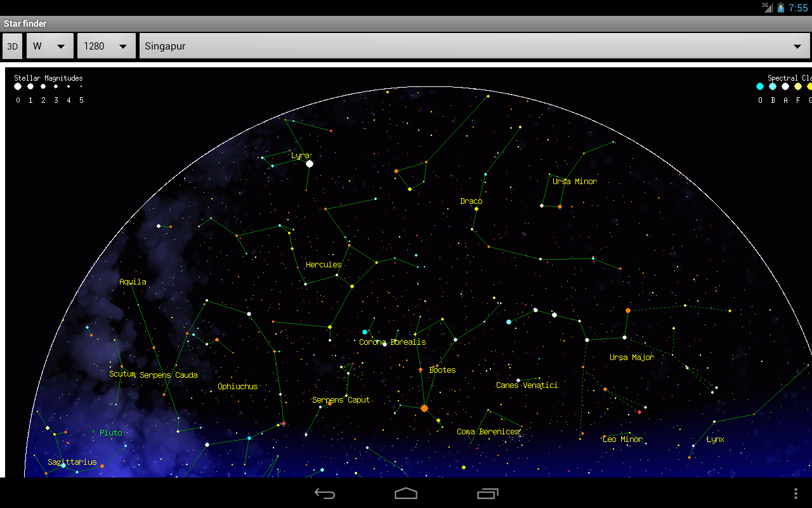Tap the Android home navigation icon
Image resolution: width=812 pixels, height=508 pixels.
point(406,493)
